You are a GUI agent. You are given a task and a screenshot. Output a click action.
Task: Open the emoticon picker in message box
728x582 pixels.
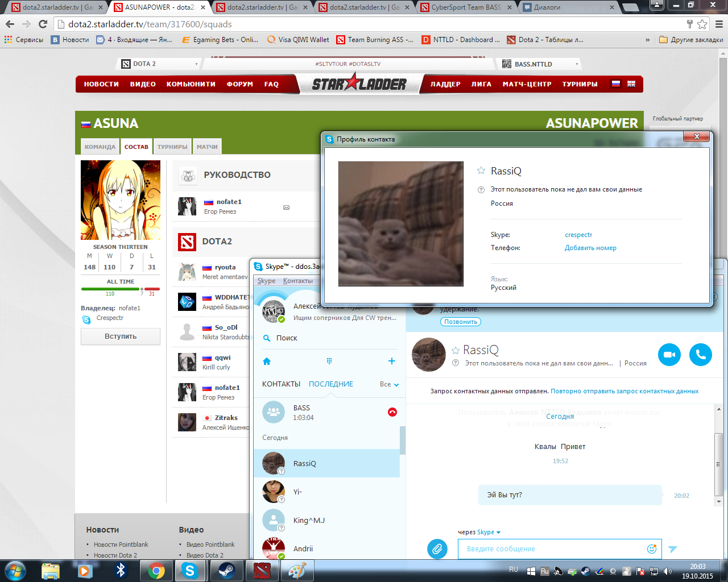(652, 549)
